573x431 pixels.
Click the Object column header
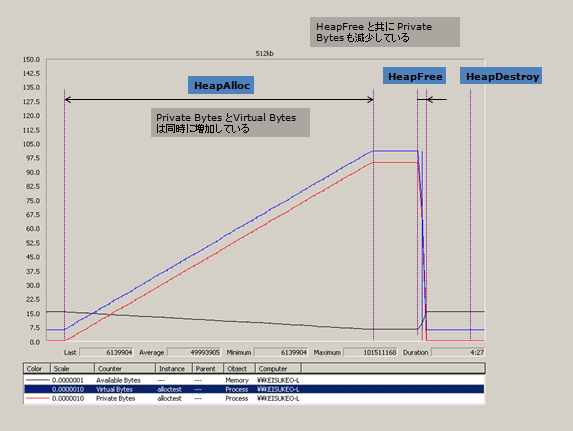click(x=239, y=368)
